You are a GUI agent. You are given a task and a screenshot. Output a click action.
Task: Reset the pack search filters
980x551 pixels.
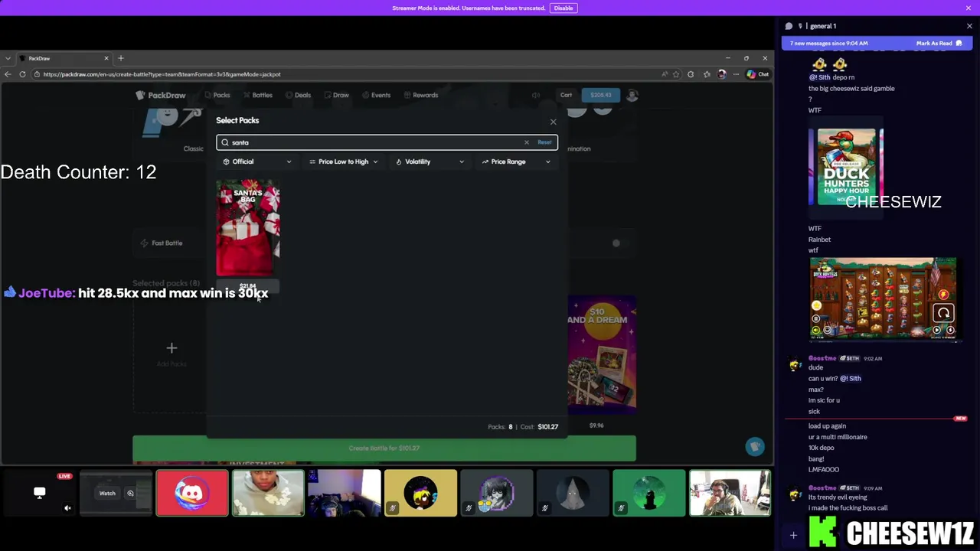pos(544,142)
